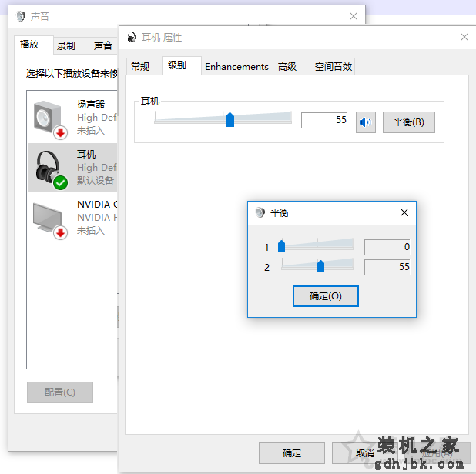Click 未插入 status under NVIDIA device
This screenshot has width=476, height=474.
coord(91,231)
